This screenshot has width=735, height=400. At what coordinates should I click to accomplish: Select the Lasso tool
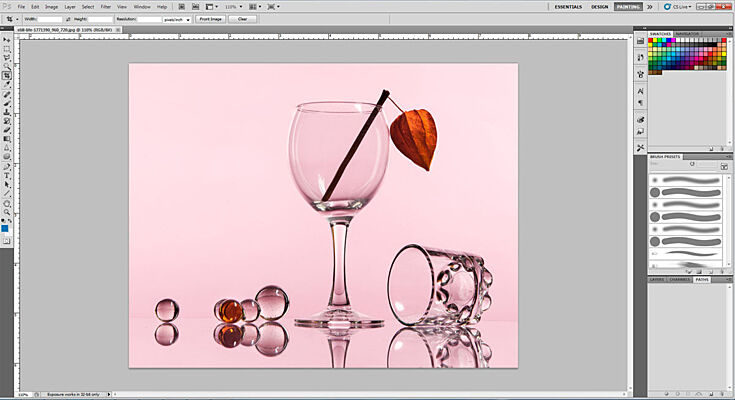[x=7, y=56]
